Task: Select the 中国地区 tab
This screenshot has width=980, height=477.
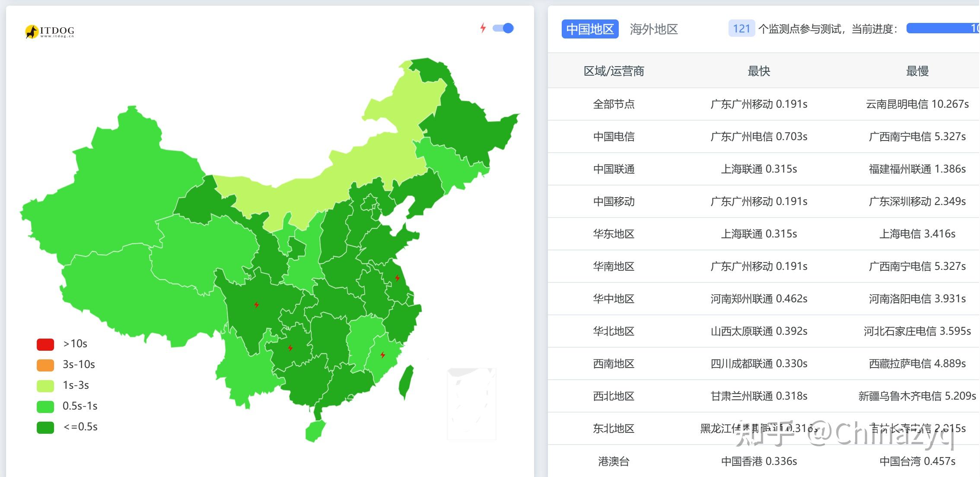Action: pos(590,29)
